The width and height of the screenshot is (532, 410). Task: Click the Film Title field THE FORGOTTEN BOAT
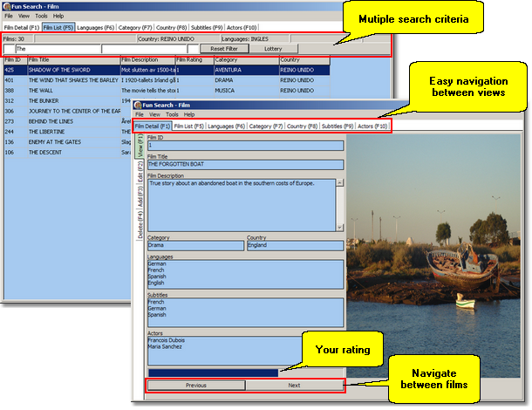246,165
